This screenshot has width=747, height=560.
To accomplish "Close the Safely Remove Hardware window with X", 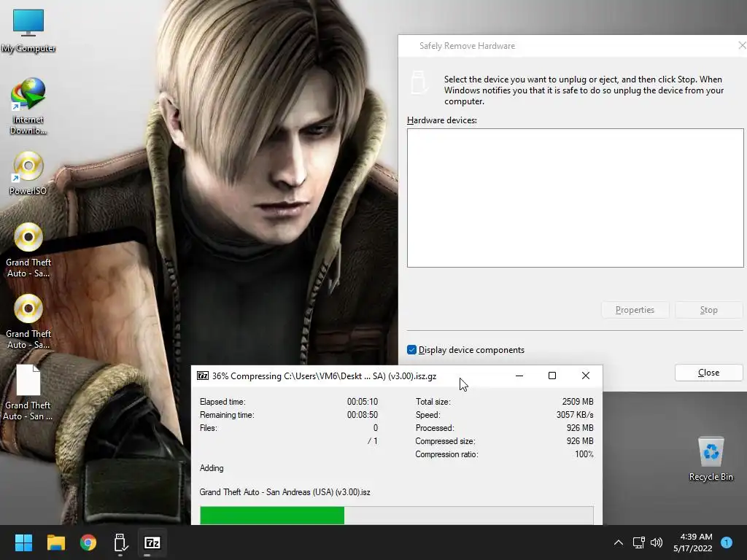I will point(742,45).
